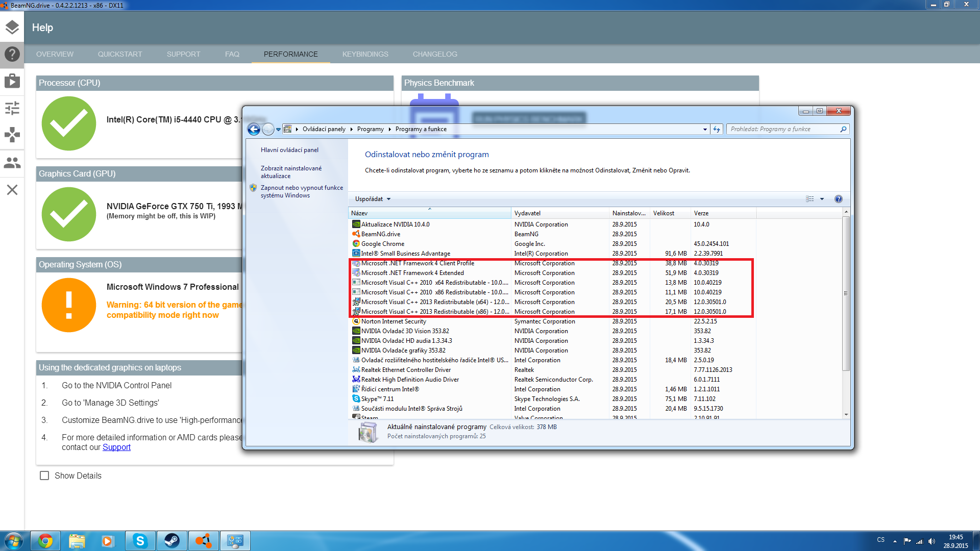
Task: Show hidden tray icons arrow
Action: [895, 541]
